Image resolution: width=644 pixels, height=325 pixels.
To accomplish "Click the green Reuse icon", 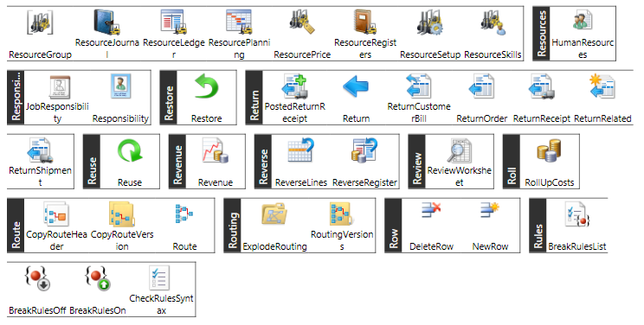I will [130, 150].
